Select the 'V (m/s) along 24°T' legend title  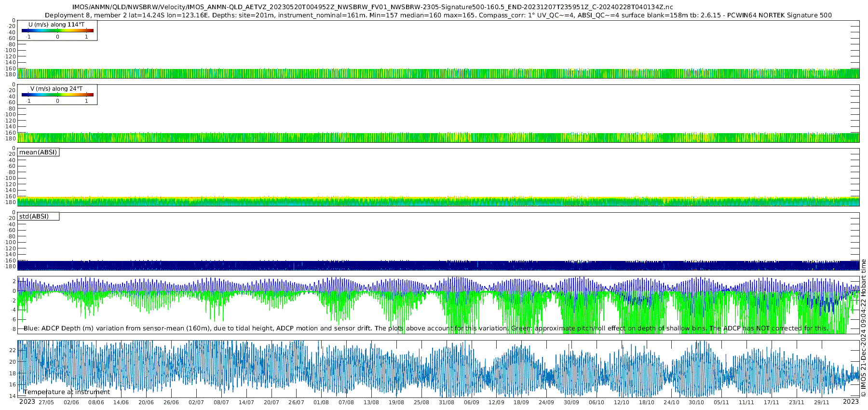[56, 89]
